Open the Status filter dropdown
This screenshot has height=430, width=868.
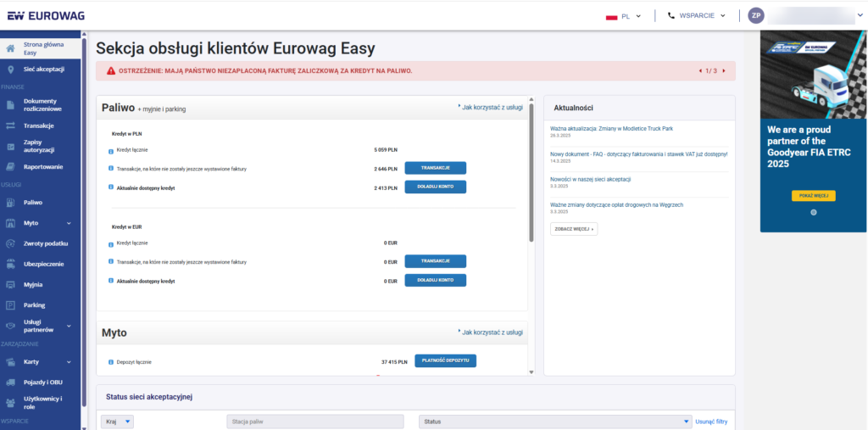coord(555,422)
